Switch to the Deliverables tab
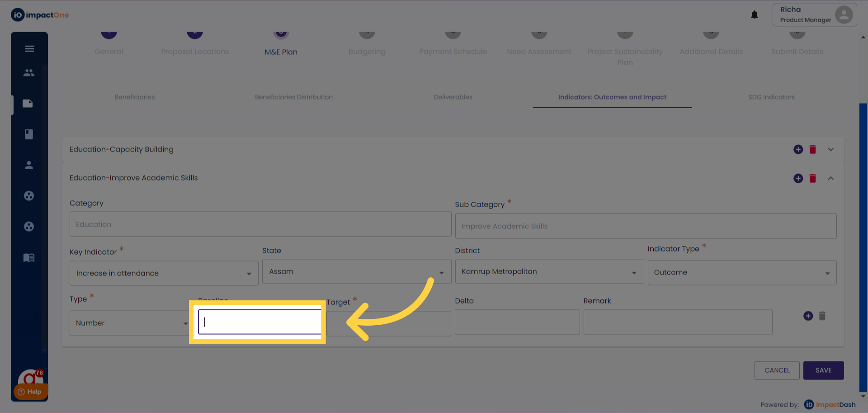Image resolution: width=868 pixels, height=413 pixels. tap(453, 97)
